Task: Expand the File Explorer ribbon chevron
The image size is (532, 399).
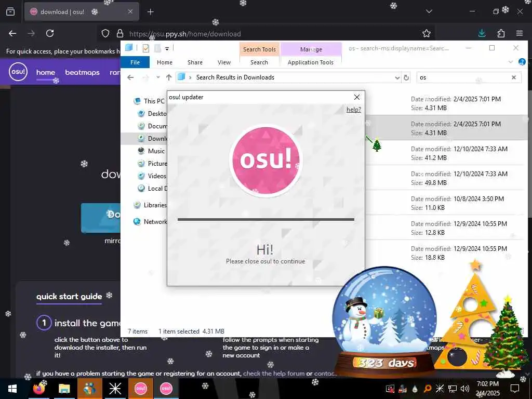Action: tap(510, 62)
